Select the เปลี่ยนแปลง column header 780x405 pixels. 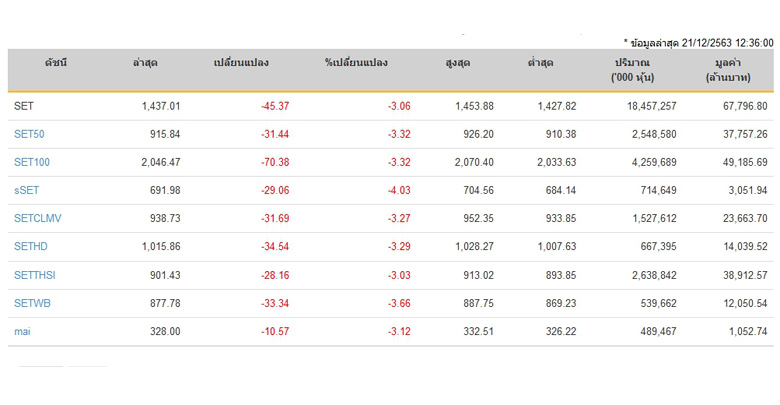coord(240,63)
